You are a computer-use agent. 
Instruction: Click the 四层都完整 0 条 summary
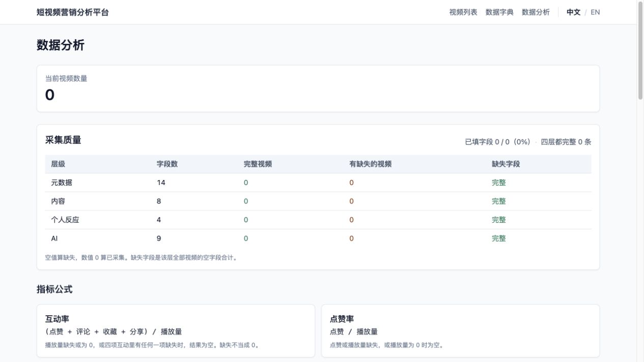point(566,142)
